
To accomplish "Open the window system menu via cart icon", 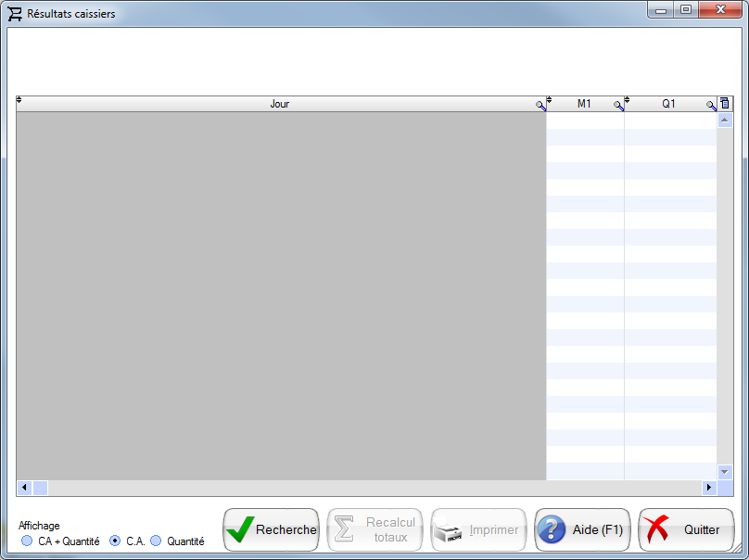I will [13, 13].
